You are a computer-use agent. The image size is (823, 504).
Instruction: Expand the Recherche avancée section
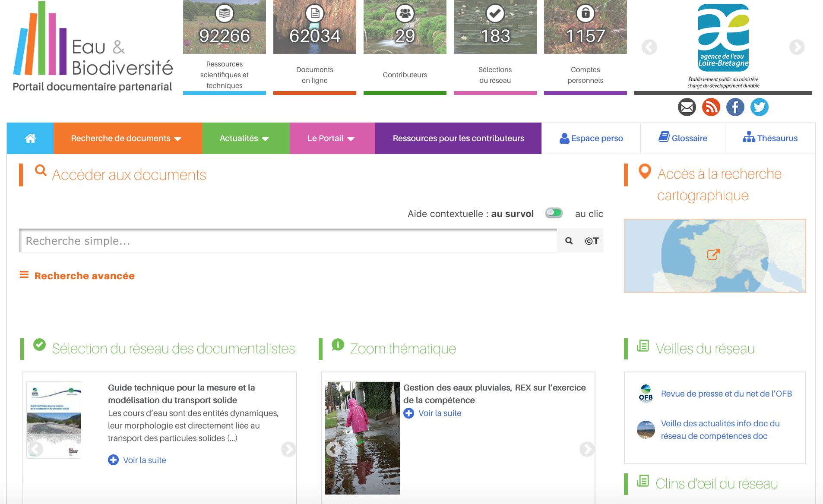coord(84,276)
